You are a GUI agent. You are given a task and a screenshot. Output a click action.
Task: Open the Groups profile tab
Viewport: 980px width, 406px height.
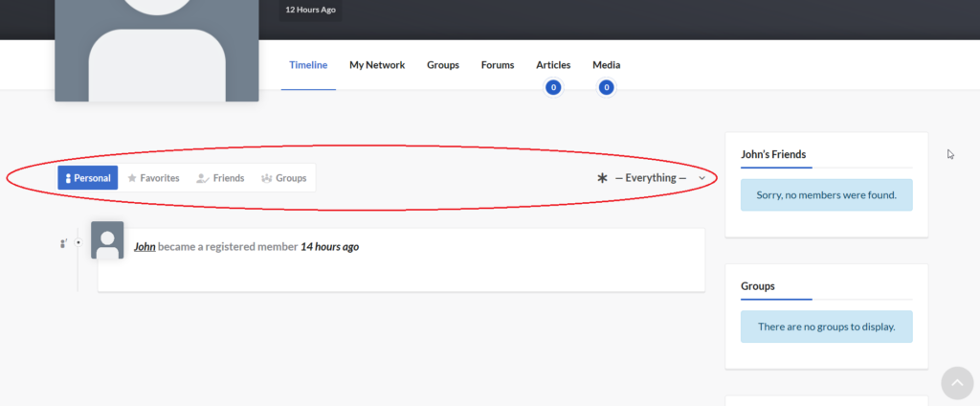click(443, 65)
